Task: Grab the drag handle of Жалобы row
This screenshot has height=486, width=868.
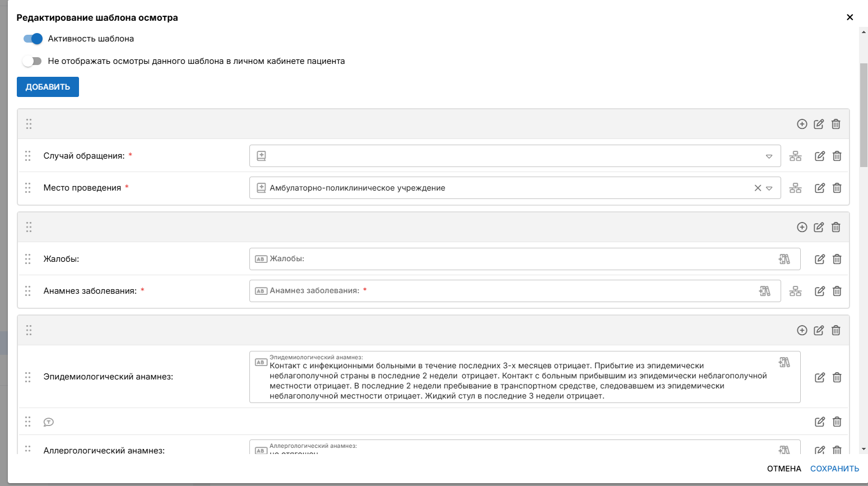Action: click(28, 259)
